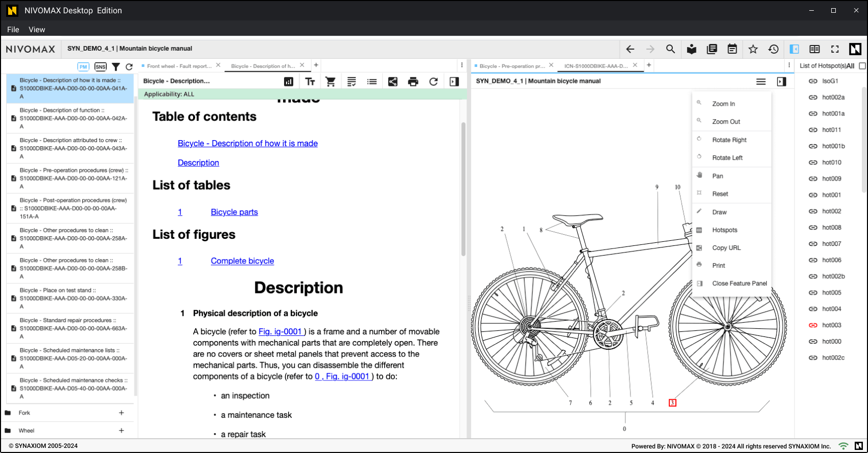Screen dimensions: 868x453
Task: Open Bicycle - Description of how it is made link
Action: [x=248, y=144]
